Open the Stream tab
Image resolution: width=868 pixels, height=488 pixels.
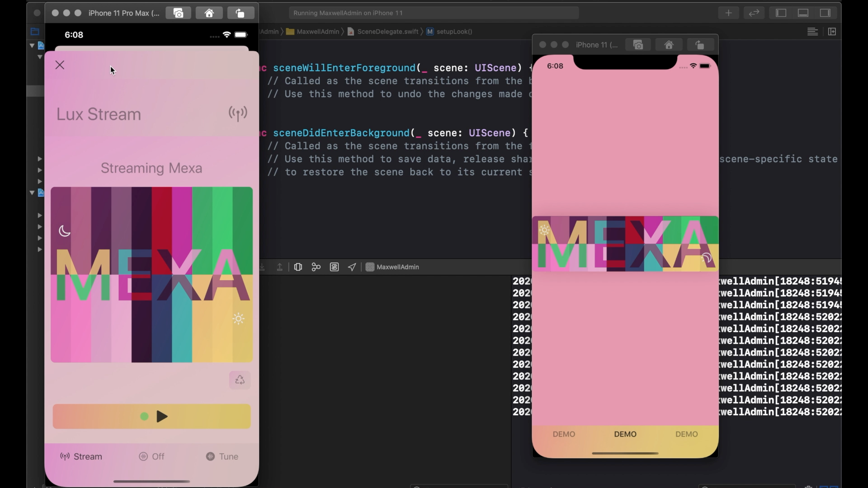(81, 456)
